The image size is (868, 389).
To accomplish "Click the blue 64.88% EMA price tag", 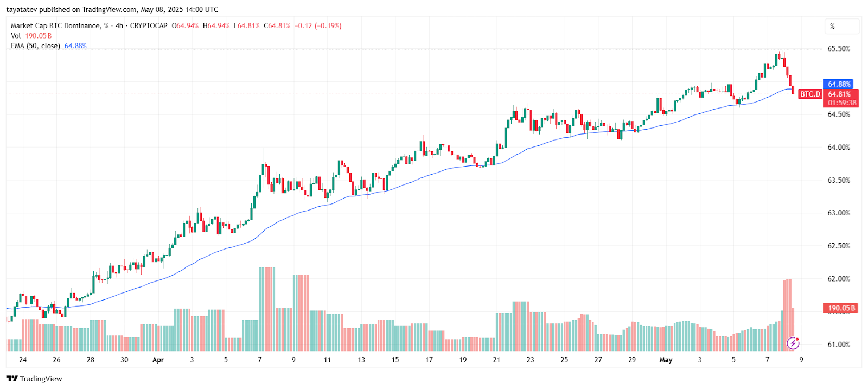I will pos(839,84).
